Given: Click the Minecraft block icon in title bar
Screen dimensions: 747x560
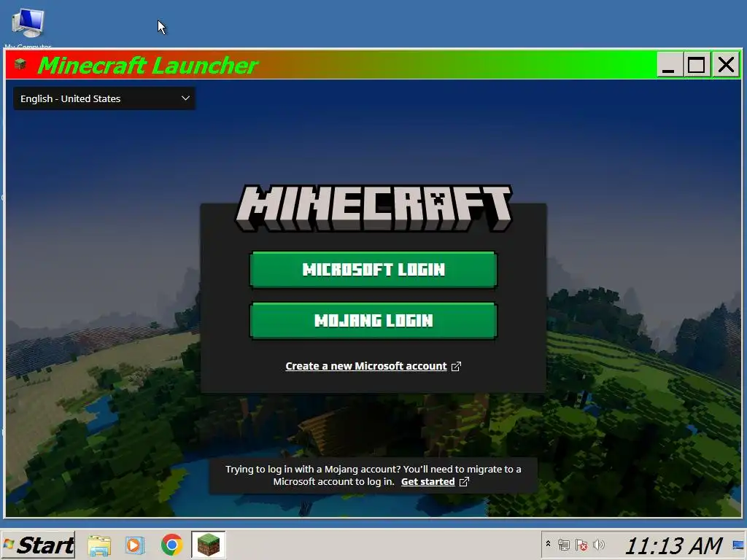Looking at the screenshot, I should pyautogui.click(x=20, y=64).
